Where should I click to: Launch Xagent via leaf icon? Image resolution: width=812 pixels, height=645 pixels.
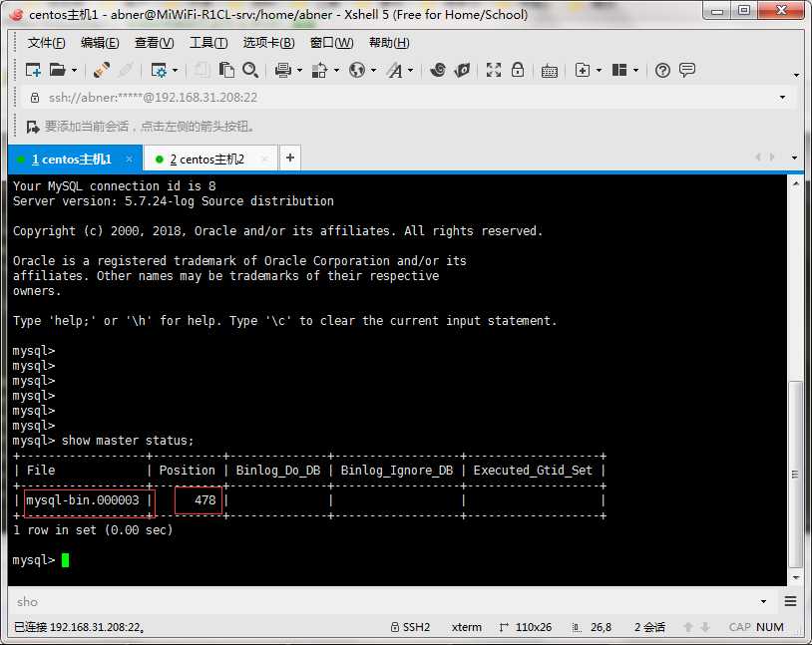coord(462,70)
